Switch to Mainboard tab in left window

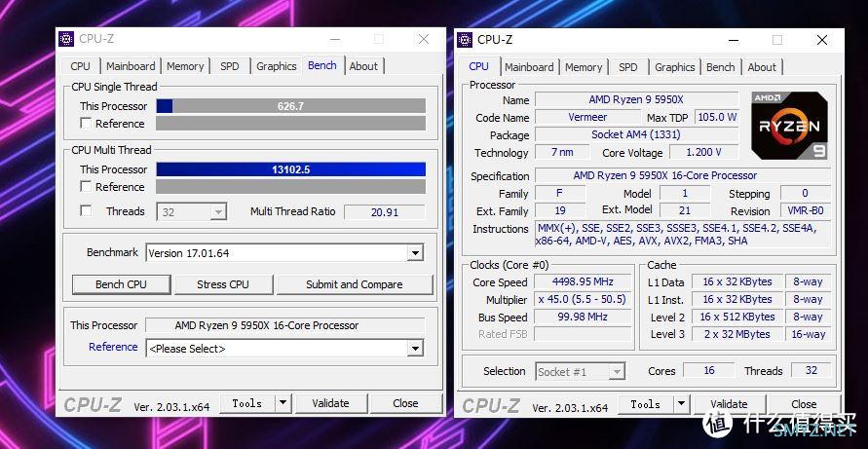131,66
